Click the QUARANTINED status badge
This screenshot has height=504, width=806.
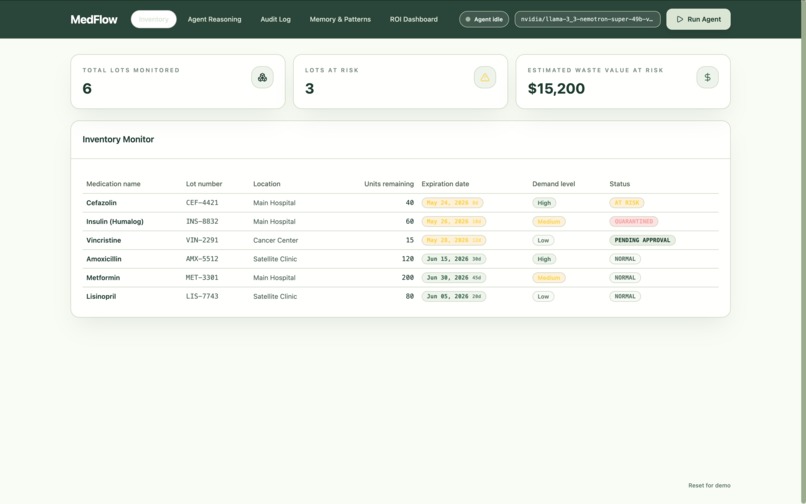(633, 221)
